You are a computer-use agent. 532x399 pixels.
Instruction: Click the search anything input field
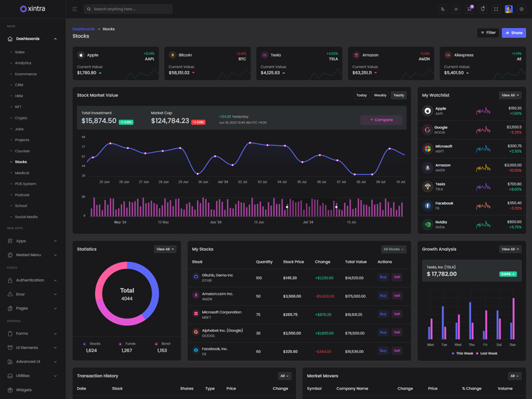point(130,9)
